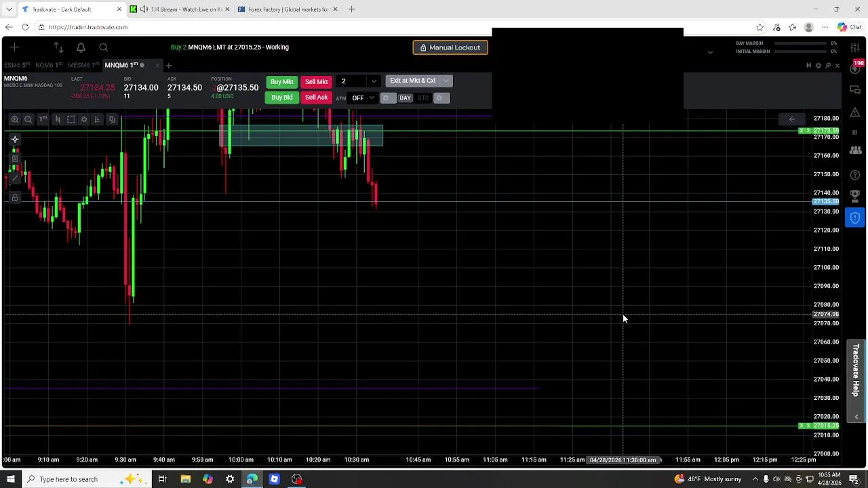
Task: Open the warning triangle alerts icon
Action: (855, 112)
